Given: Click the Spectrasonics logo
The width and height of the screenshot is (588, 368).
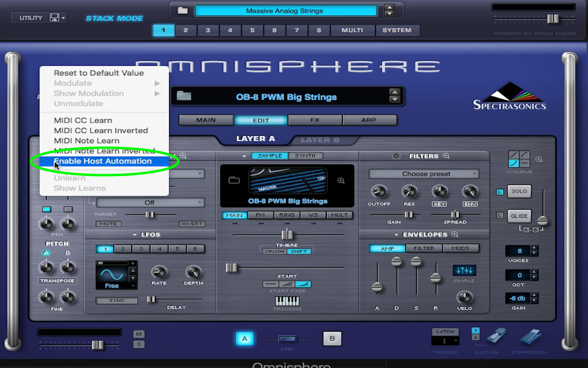Looking at the screenshot, I should pyautogui.click(x=509, y=96).
